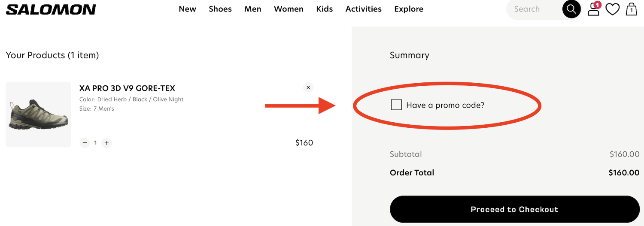
Task: Increase quantity with plus button
Action: pyautogui.click(x=106, y=143)
